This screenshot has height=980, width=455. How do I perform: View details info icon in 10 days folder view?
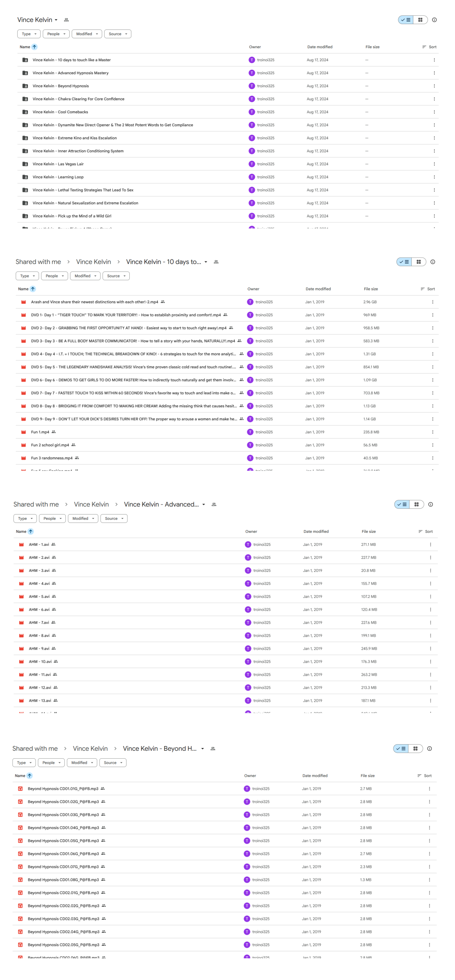tap(432, 262)
